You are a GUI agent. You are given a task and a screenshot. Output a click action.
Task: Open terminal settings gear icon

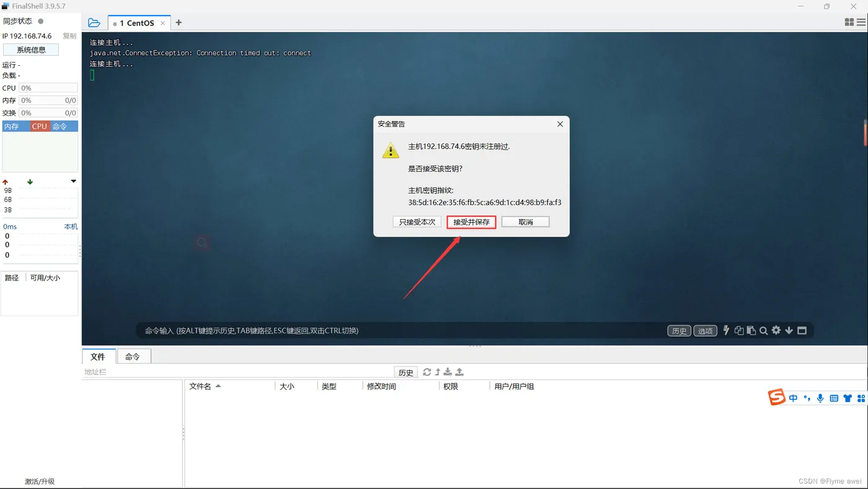(776, 330)
